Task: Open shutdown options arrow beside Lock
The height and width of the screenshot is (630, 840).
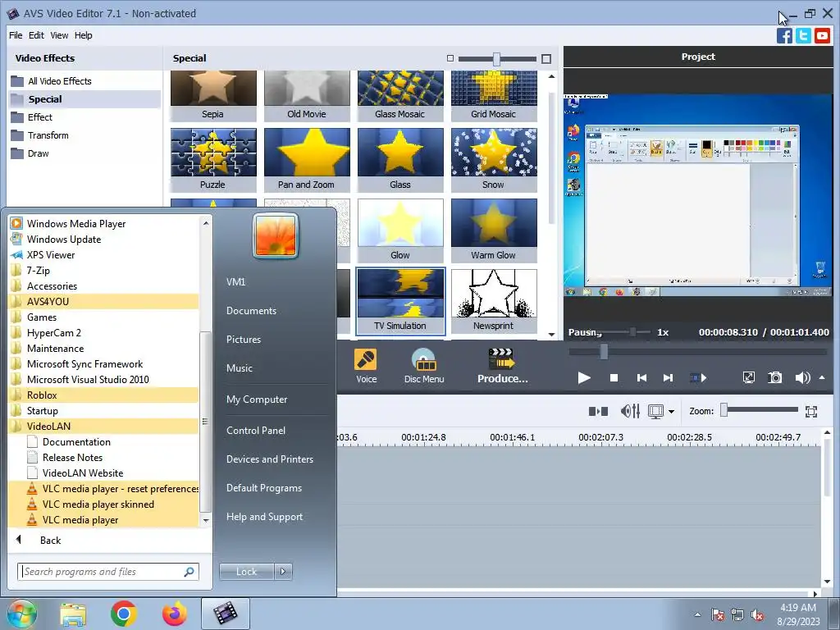Action: [x=283, y=572]
